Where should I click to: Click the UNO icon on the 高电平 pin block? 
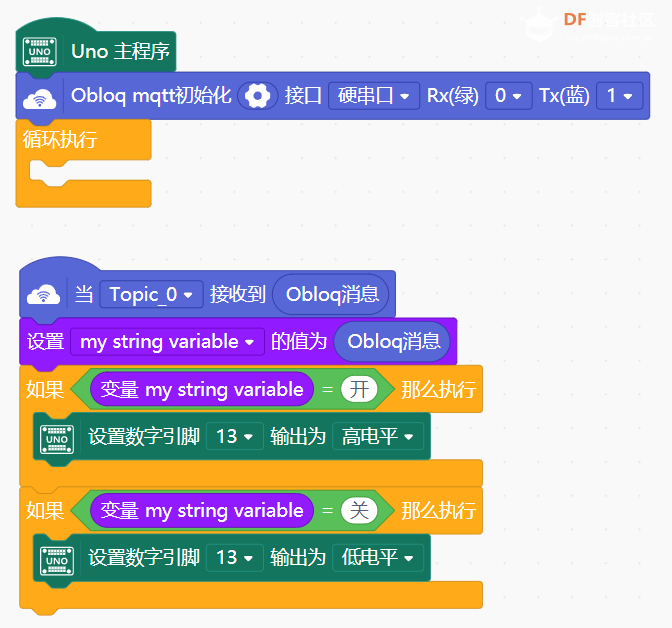click(x=58, y=438)
